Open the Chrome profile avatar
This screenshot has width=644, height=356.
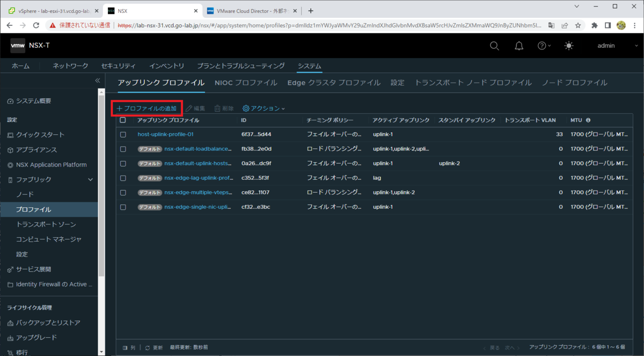tap(621, 25)
